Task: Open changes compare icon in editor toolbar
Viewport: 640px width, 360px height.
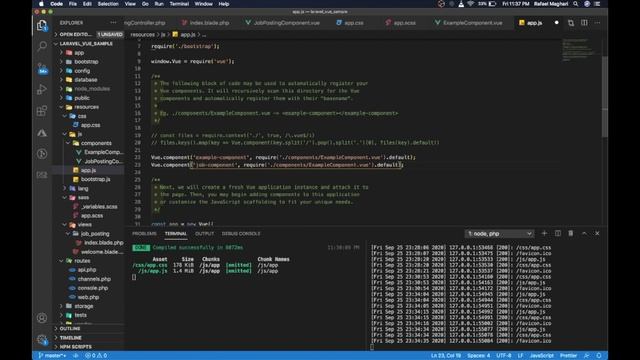Action: [571, 23]
